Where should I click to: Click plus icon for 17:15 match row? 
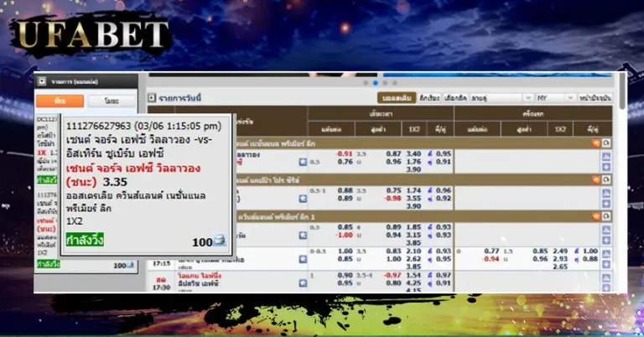point(606,265)
